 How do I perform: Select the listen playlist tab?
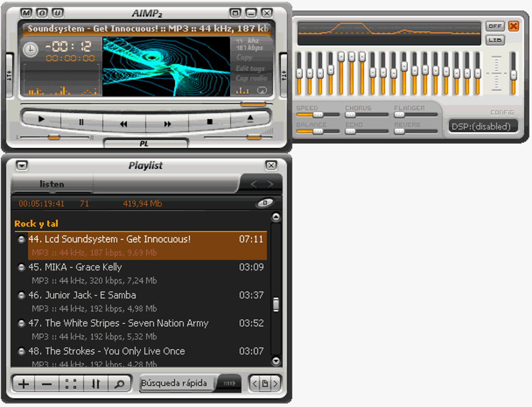point(52,184)
